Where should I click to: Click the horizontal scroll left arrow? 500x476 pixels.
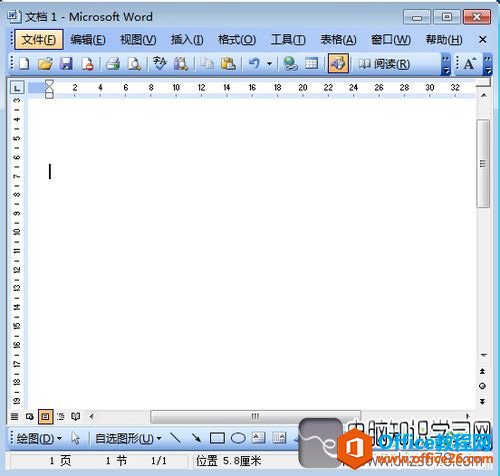click(92, 416)
